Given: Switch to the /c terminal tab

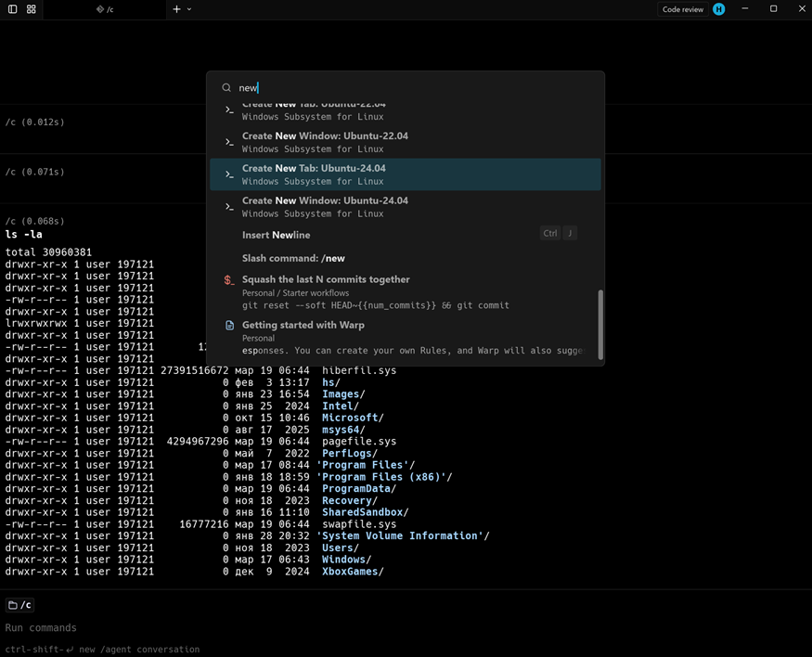Looking at the screenshot, I should [105, 9].
